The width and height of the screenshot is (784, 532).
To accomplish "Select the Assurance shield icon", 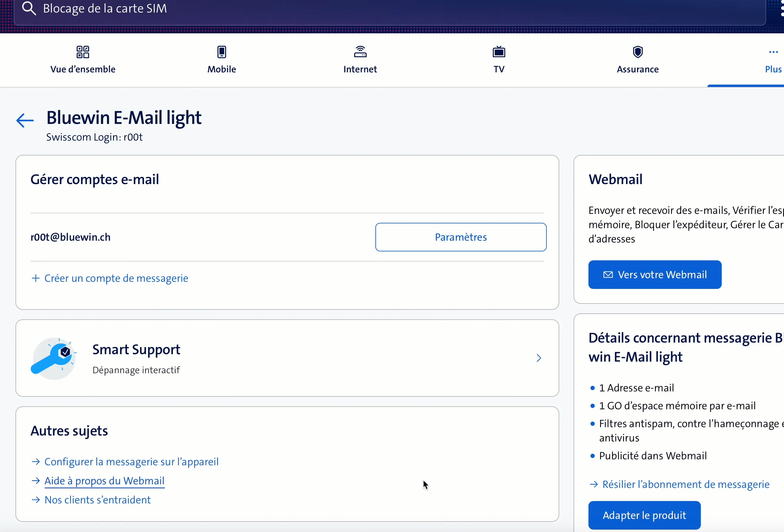I will pos(638,52).
